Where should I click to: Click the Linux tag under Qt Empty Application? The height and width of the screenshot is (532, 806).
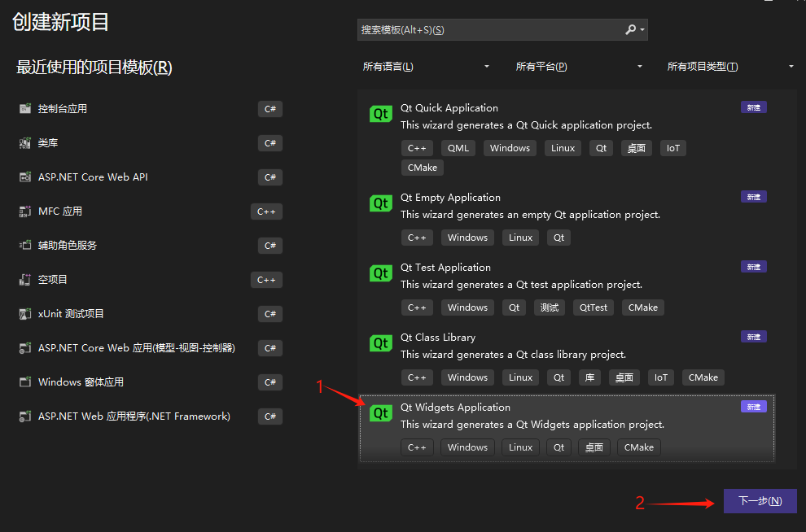click(x=520, y=238)
